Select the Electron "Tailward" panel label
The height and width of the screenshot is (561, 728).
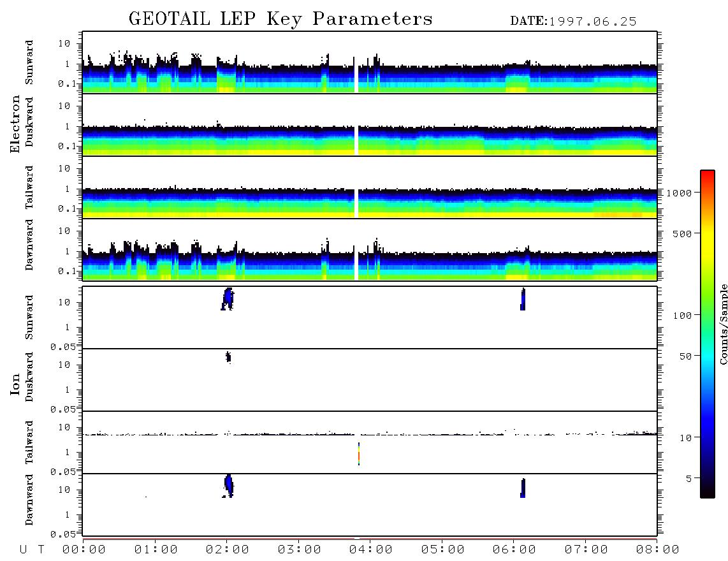click(29, 187)
